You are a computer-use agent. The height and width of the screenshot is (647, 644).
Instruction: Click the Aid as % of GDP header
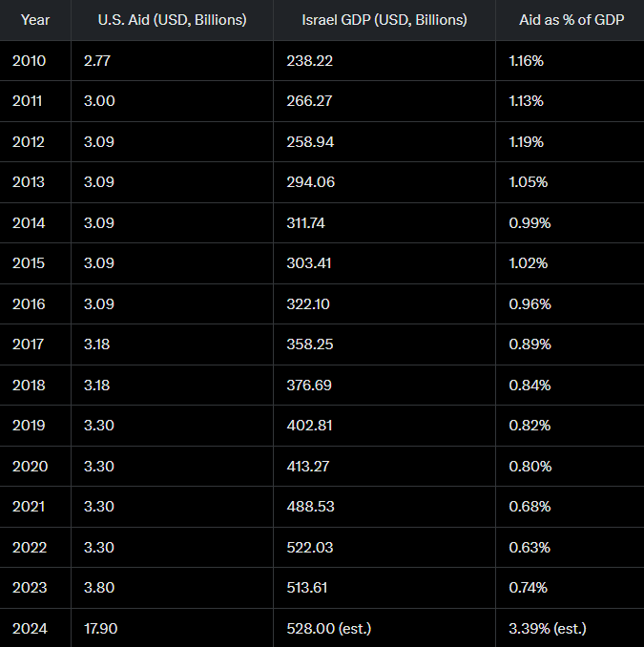pos(571,20)
